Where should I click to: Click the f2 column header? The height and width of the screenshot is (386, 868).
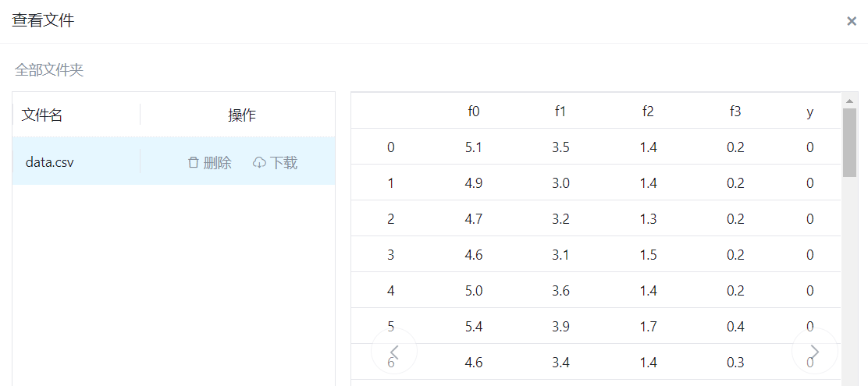click(x=648, y=112)
